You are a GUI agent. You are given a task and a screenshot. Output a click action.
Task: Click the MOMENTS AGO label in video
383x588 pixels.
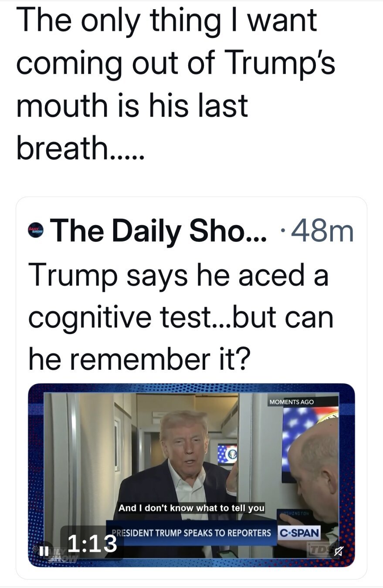291,402
